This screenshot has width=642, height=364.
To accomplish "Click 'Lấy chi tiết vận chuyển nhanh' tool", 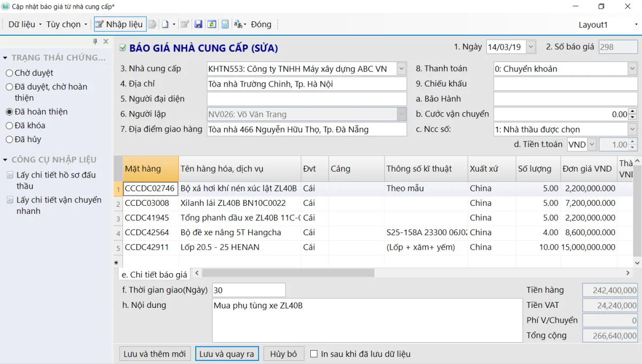I will coord(58,205).
